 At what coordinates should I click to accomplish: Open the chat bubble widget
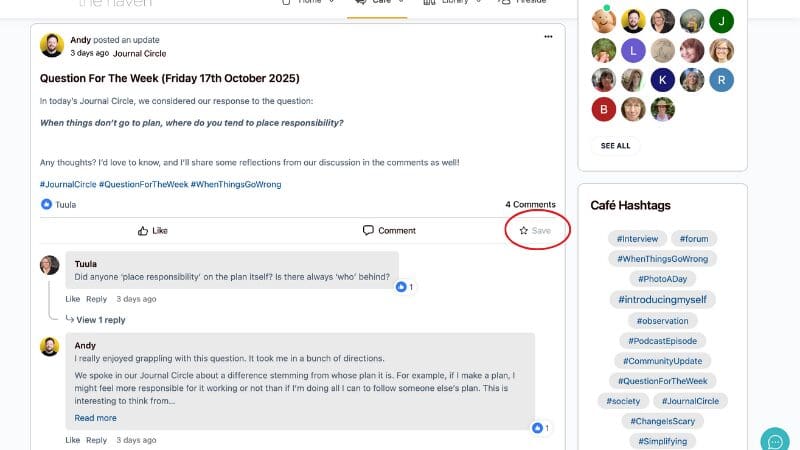[x=774, y=440]
